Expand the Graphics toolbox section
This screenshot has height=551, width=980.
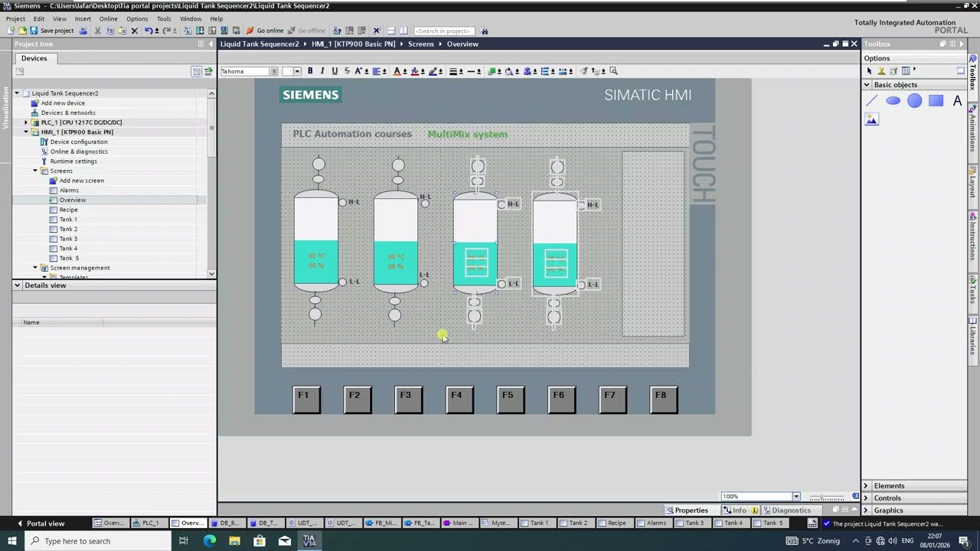[867, 510]
